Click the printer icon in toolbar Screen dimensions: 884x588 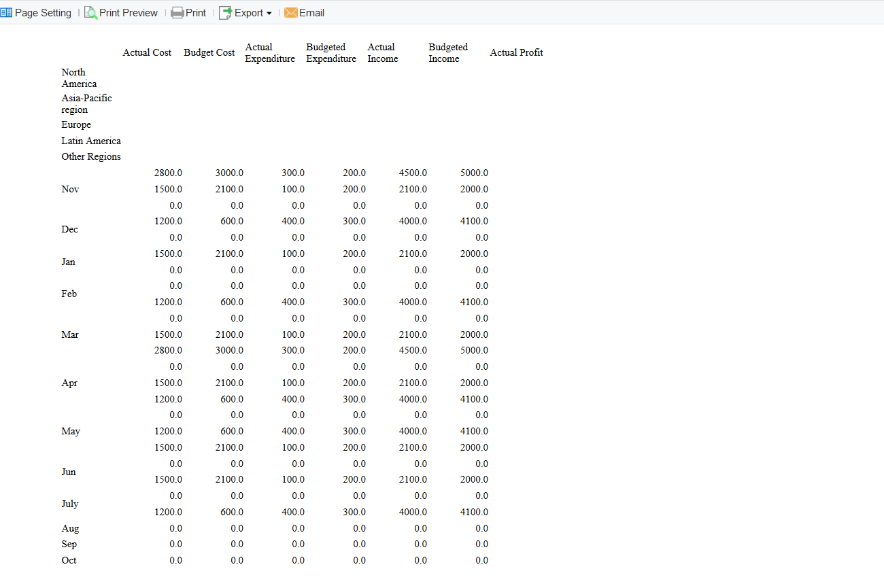(x=177, y=12)
